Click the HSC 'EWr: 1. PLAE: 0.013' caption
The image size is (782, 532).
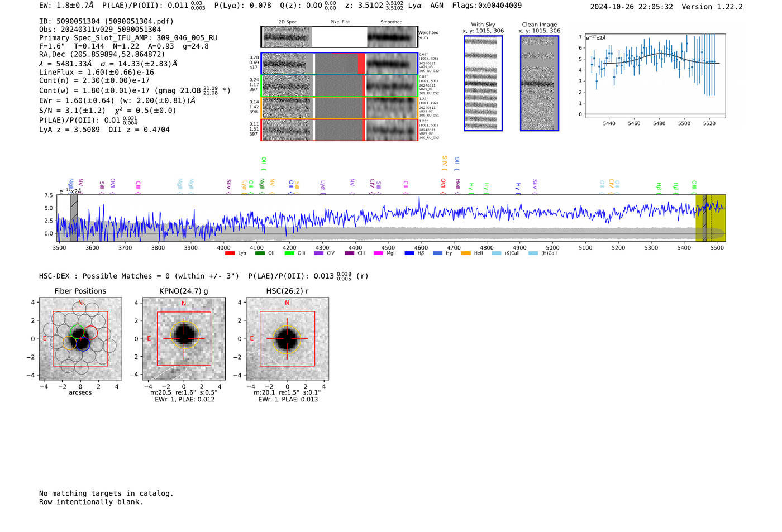pos(288,400)
